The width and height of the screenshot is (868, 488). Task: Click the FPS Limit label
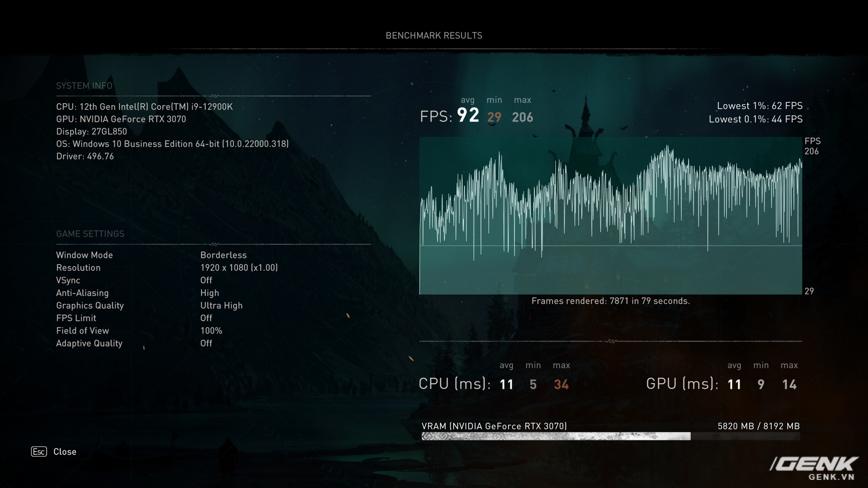(76, 318)
